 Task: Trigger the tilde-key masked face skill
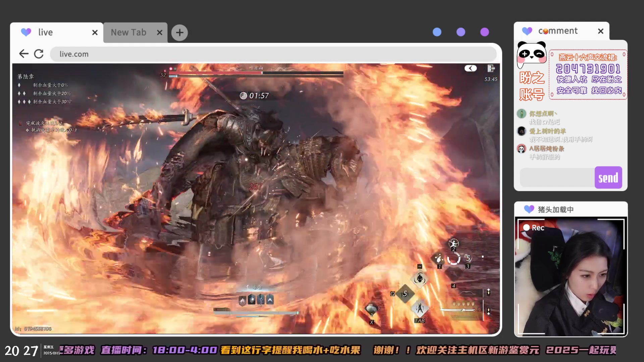coord(419,278)
